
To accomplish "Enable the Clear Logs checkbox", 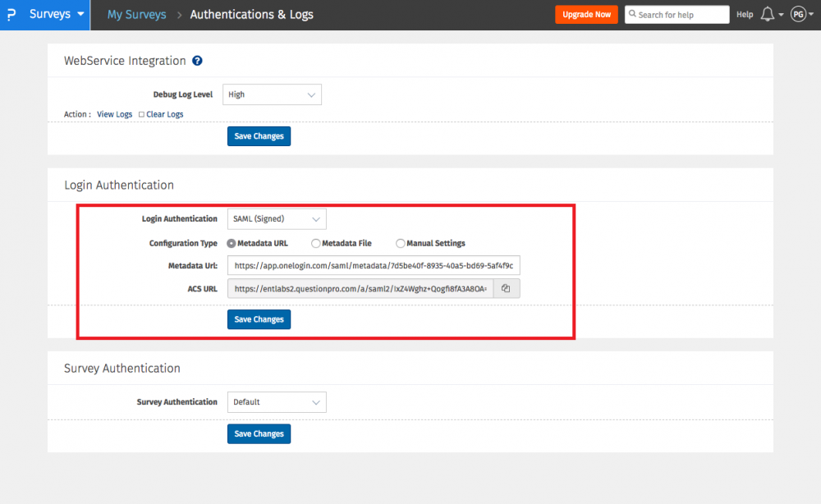I will pyautogui.click(x=140, y=114).
